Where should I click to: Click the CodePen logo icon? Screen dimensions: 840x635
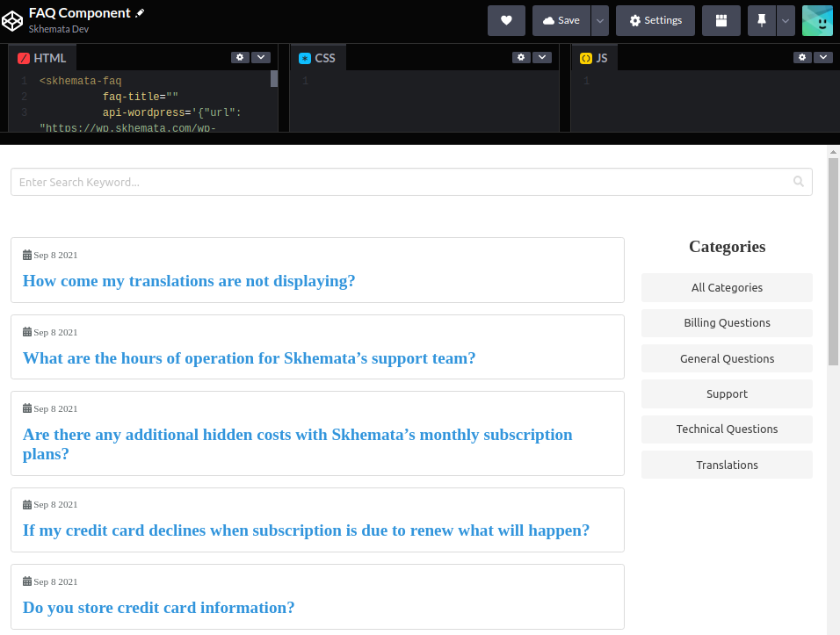pyautogui.click(x=12, y=21)
